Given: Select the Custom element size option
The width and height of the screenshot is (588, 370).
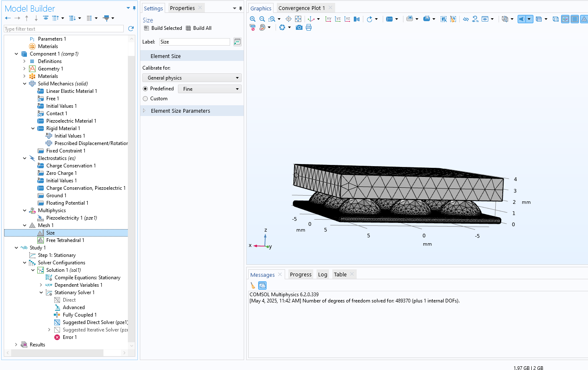Looking at the screenshot, I should [x=145, y=99].
